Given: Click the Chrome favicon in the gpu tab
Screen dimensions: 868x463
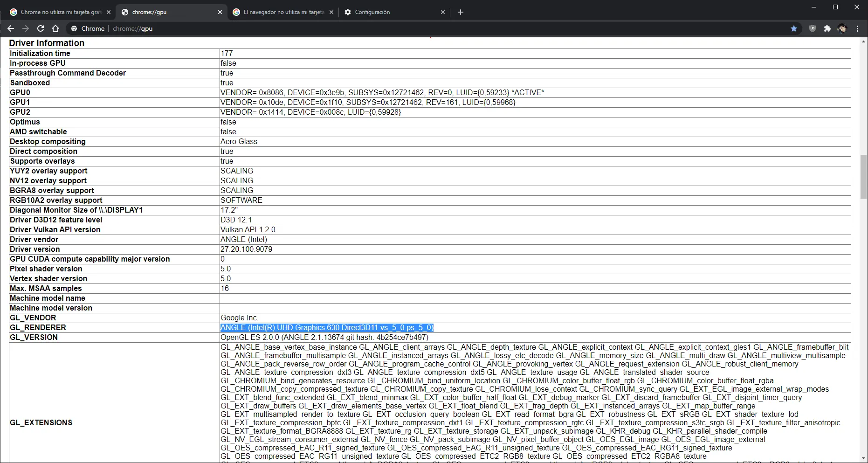Looking at the screenshot, I should click(x=125, y=12).
